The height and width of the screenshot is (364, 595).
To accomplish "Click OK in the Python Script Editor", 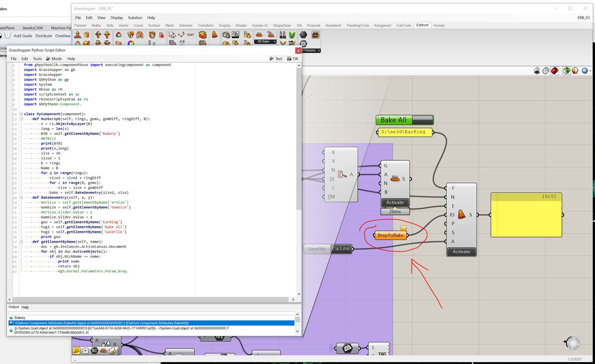I will pyautogui.click(x=293, y=59).
